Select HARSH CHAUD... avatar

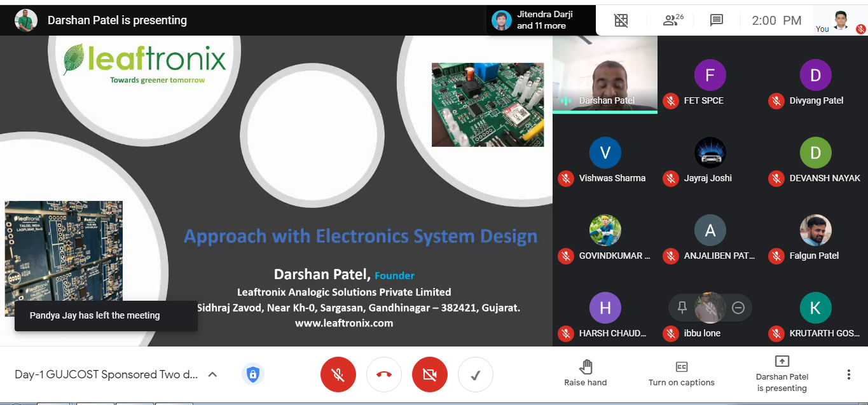[x=605, y=308]
